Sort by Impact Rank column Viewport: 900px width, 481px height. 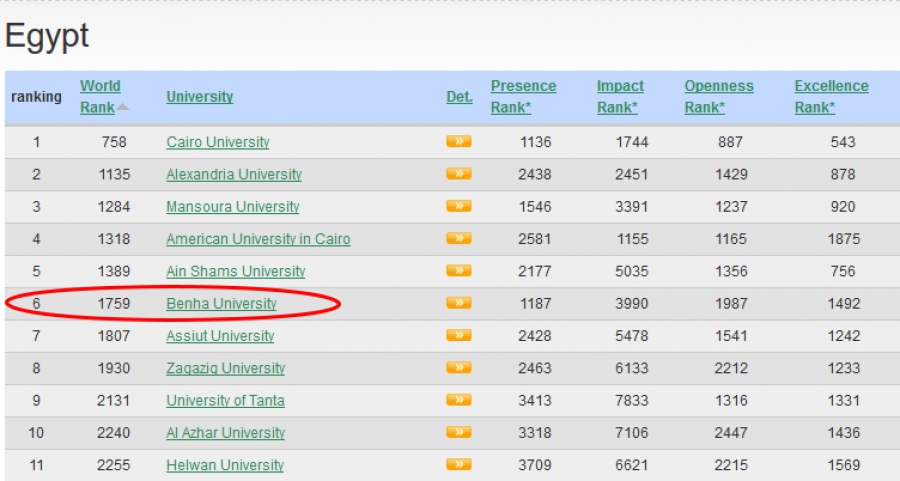tap(620, 96)
